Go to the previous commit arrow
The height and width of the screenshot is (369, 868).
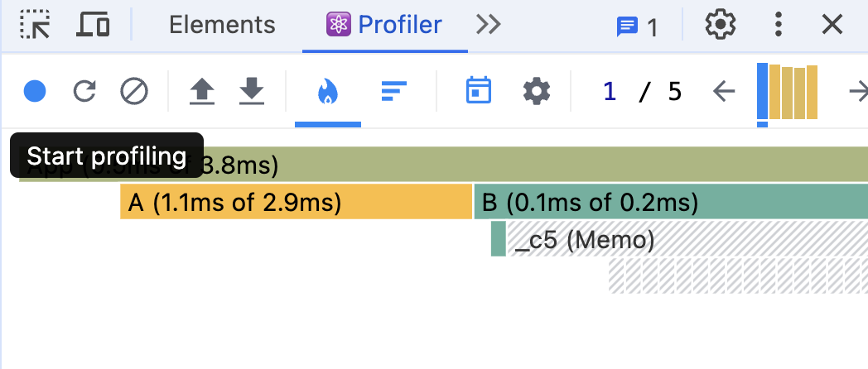point(724,91)
